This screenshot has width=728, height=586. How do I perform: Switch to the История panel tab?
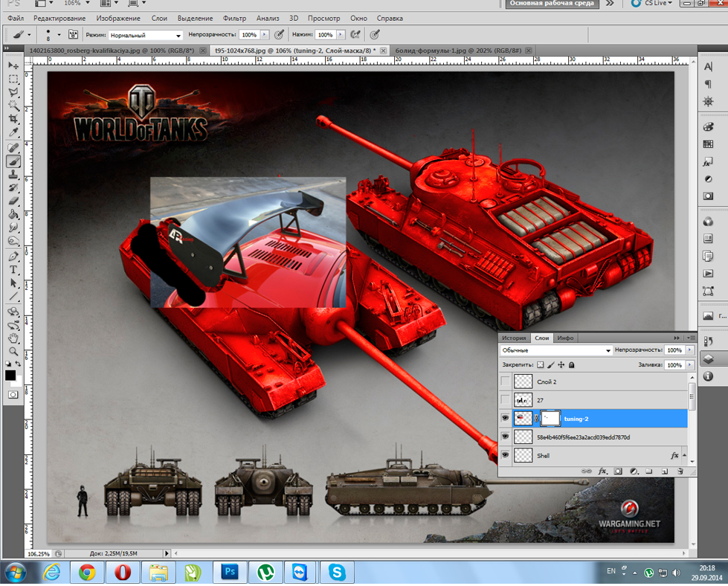tap(514, 338)
